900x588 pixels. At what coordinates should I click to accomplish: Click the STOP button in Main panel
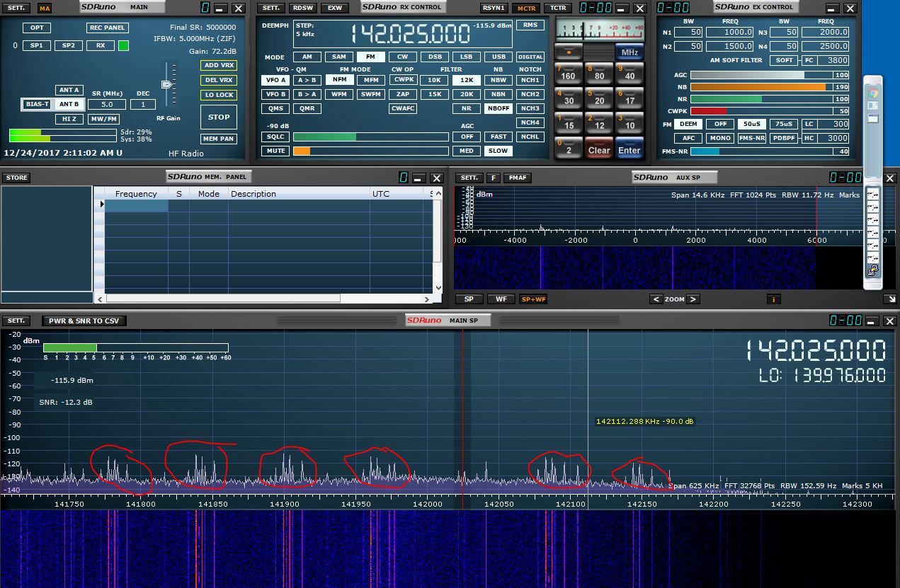(x=218, y=117)
